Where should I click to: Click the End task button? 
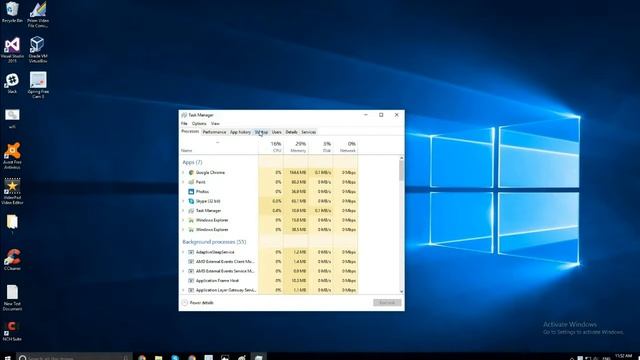(387, 303)
